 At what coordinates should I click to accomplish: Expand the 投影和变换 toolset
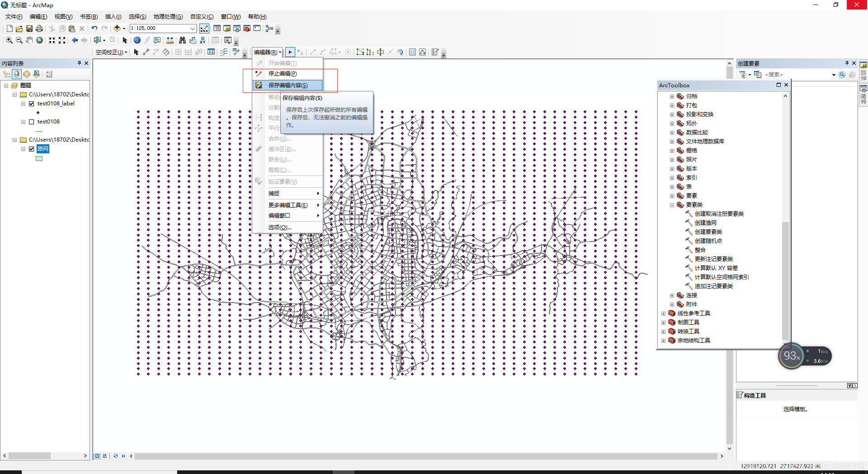(672, 114)
